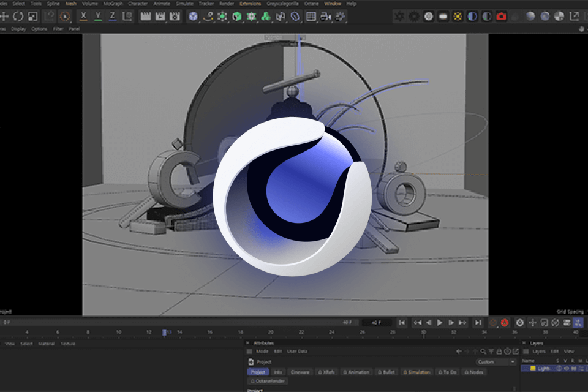The image size is (588, 392).
Task: Click the Render View clapperboard icon
Action: tap(146, 16)
